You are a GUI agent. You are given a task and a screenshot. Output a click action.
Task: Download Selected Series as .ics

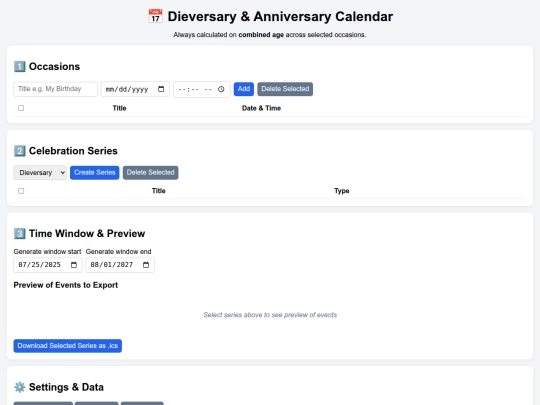68,346
